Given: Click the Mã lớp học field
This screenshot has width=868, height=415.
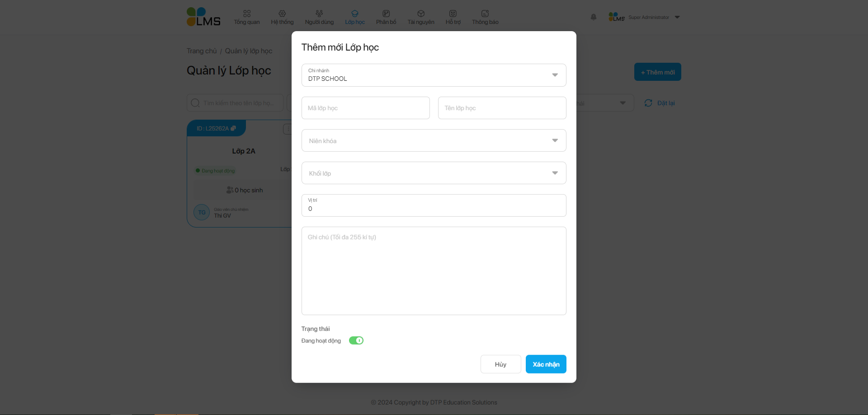Looking at the screenshot, I should tap(365, 108).
